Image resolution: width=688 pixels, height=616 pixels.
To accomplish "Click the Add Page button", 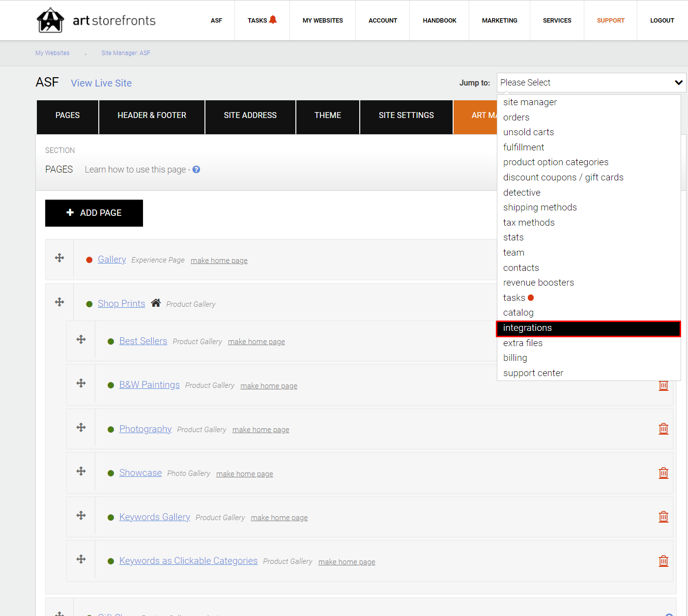I will (94, 213).
